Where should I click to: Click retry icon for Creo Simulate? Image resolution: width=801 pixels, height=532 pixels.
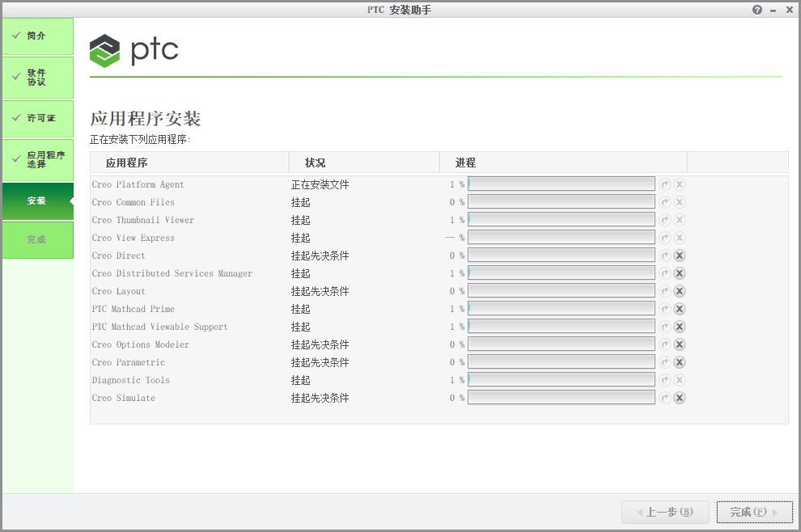click(664, 398)
